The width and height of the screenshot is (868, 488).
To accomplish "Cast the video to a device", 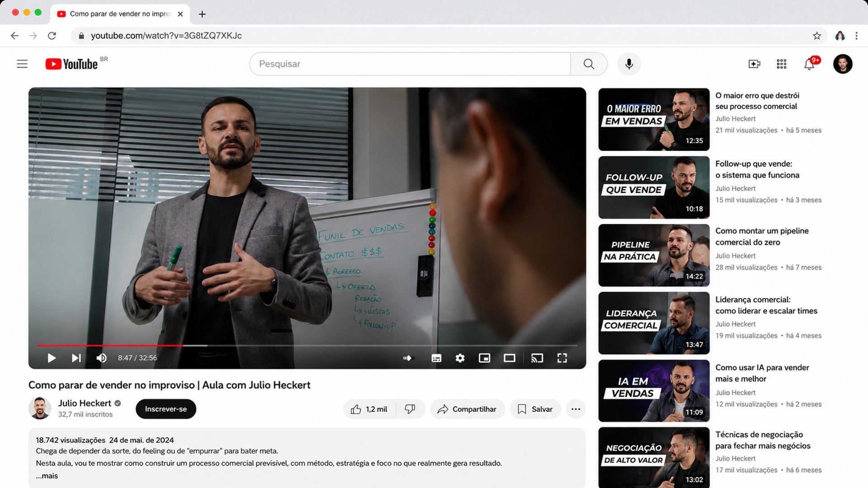I will (x=537, y=358).
